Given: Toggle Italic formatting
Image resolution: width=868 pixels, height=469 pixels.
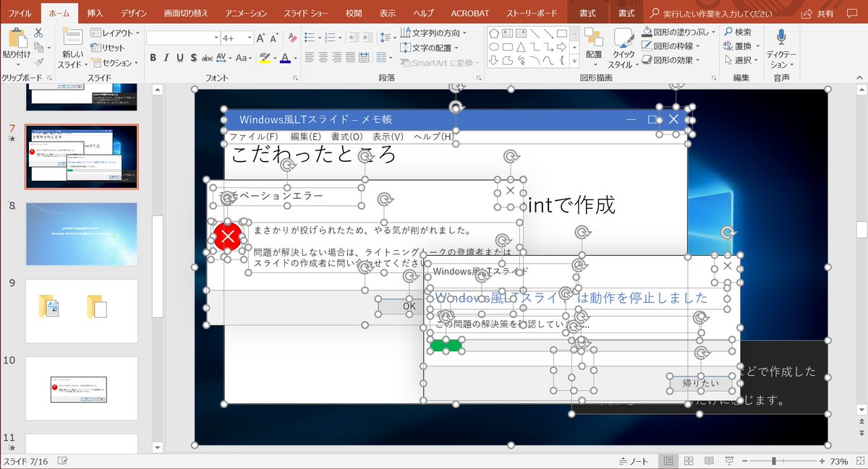Looking at the screenshot, I should tap(166, 58).
